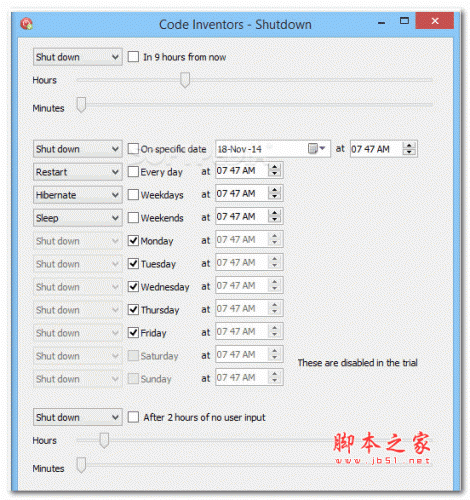Click the red app icon in title bar

(x=26, y=24)
